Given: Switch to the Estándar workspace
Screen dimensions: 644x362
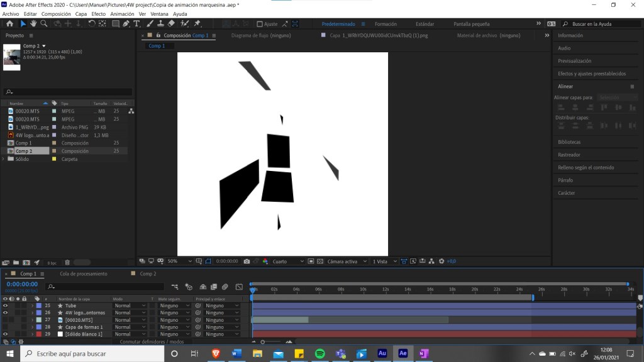Looking at the screenshot, I should pos(425,24).
